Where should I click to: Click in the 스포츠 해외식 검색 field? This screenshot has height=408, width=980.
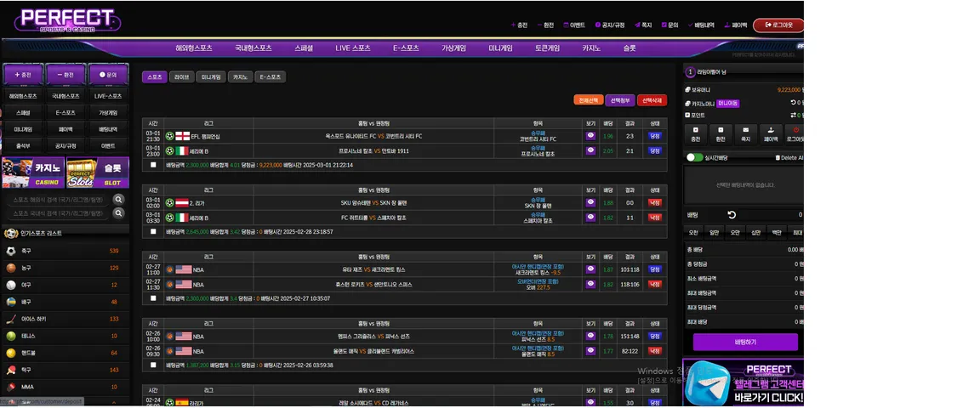pos(60,200)
